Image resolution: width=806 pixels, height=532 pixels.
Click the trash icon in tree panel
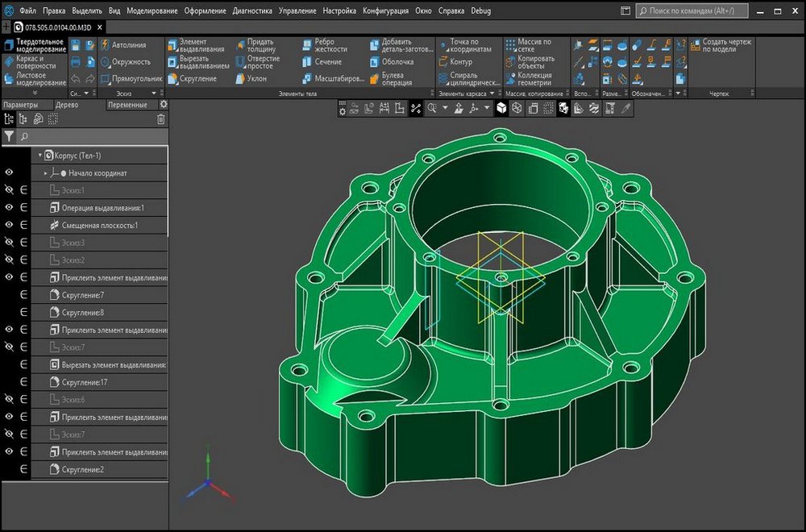[x=160, y=119]
